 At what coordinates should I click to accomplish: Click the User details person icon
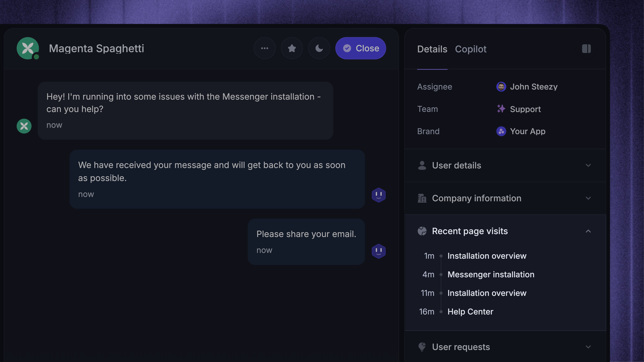[x=422, y=165]
